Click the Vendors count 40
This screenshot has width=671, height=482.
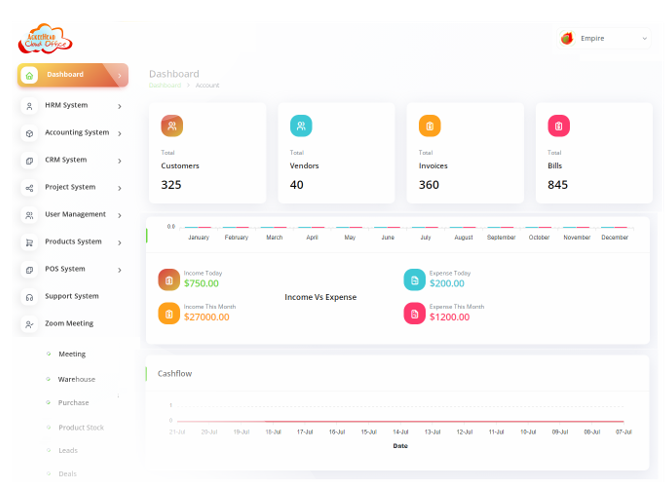297,185
